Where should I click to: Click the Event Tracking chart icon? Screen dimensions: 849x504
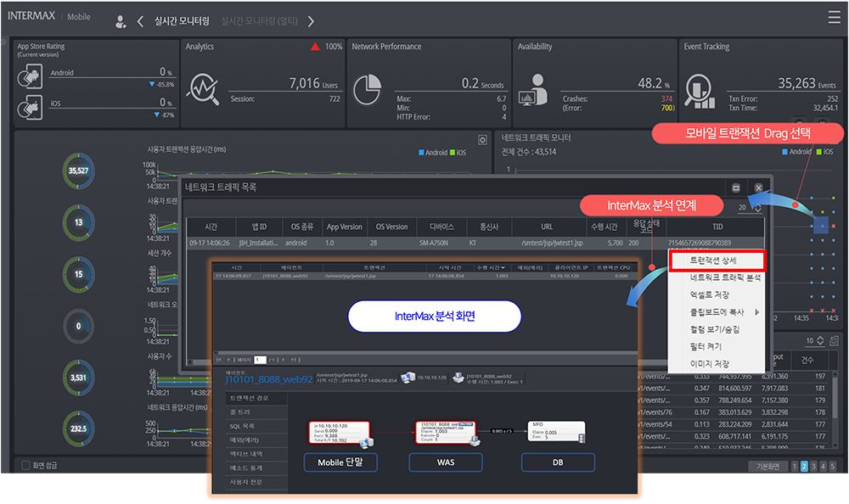coord(699,91)
